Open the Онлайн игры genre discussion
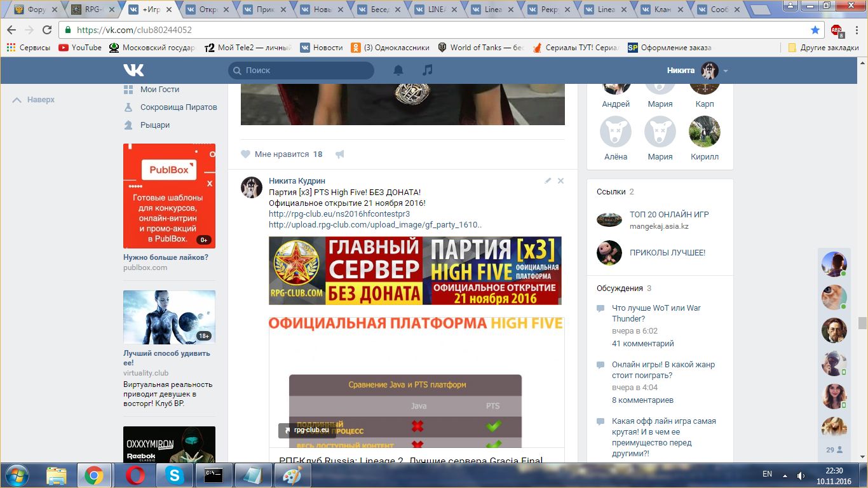Screen dimensions: 868x488 663,370
